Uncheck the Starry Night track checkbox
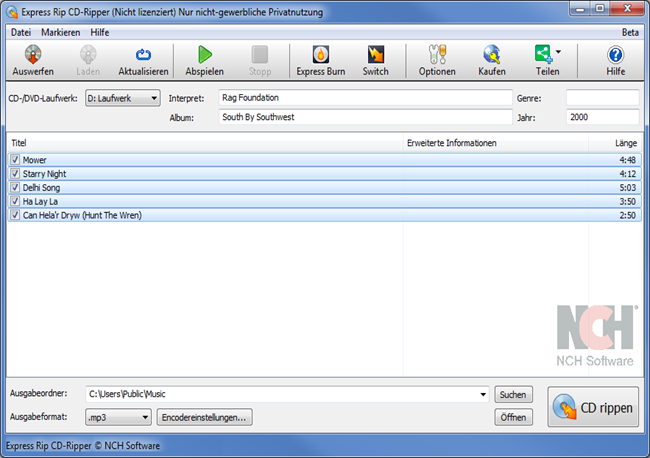This screenshot has width=650, height=458. (15, 173)
